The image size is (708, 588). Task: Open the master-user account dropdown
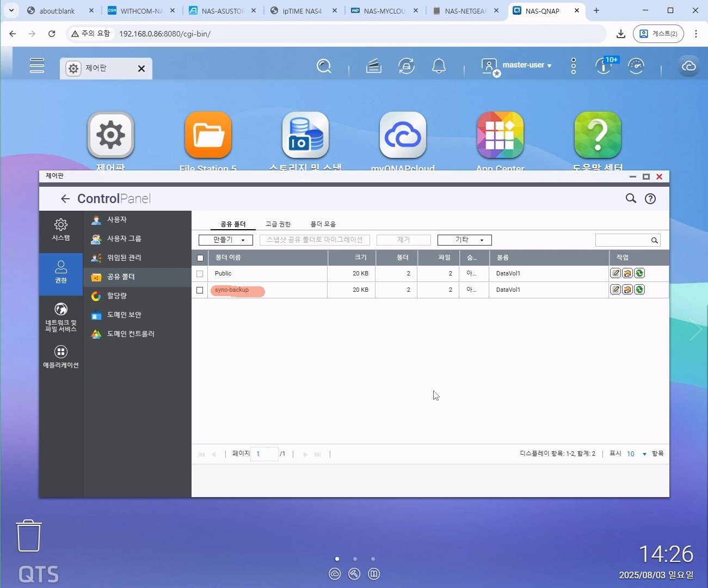pos(526,65)
